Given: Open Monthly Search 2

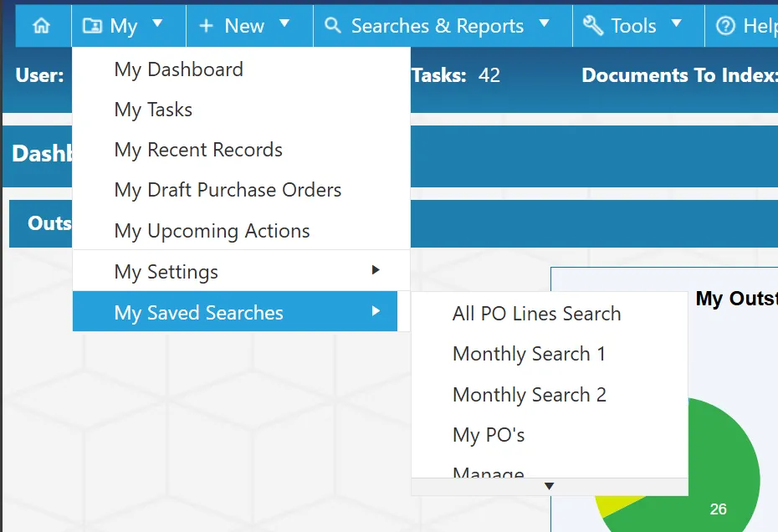Looking at the screenshot, I should pos(550,395).
